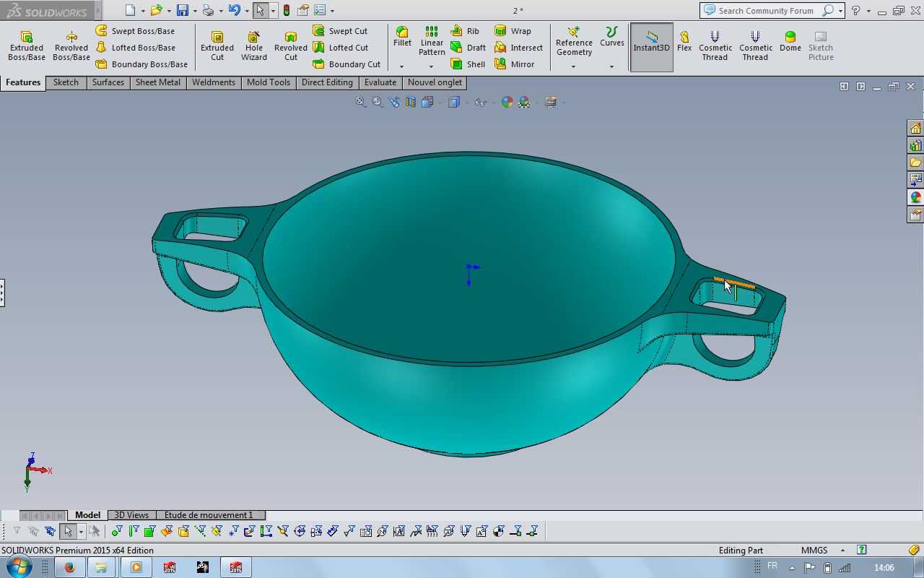Click the Linear Pattern tool
924x578 pixels.
[x=432, y=41]
